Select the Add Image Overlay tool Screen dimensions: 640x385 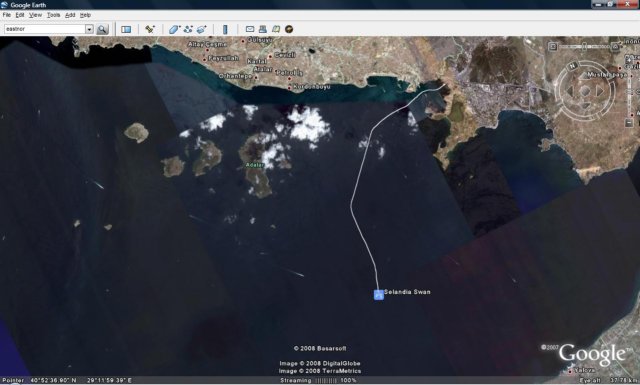pos(202,29)
